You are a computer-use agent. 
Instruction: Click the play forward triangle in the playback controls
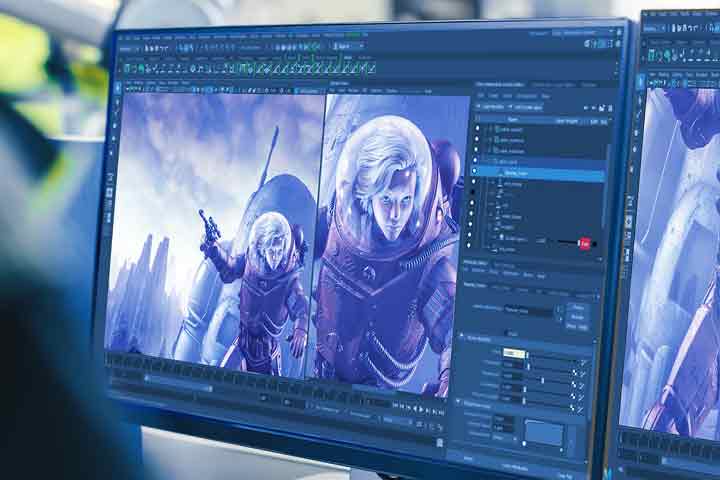421,408
